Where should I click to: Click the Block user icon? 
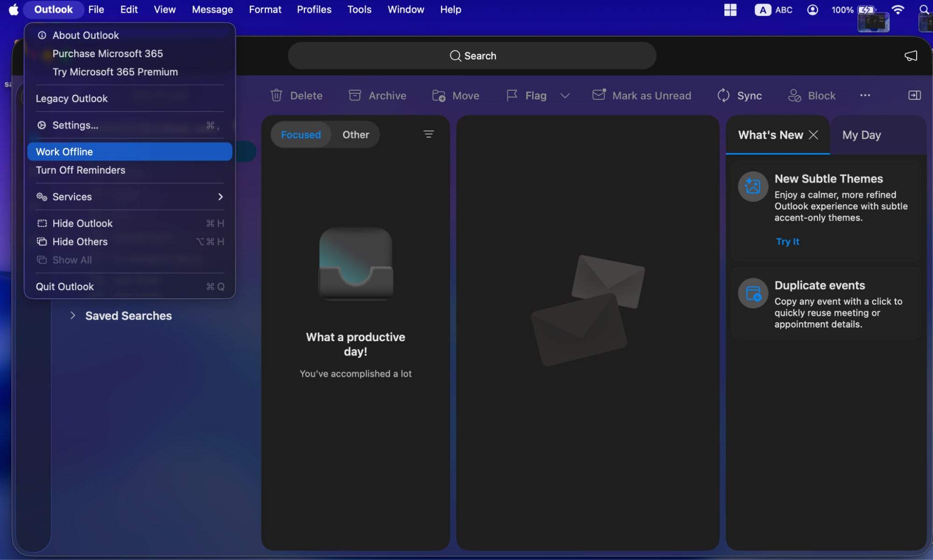(794, 95)
